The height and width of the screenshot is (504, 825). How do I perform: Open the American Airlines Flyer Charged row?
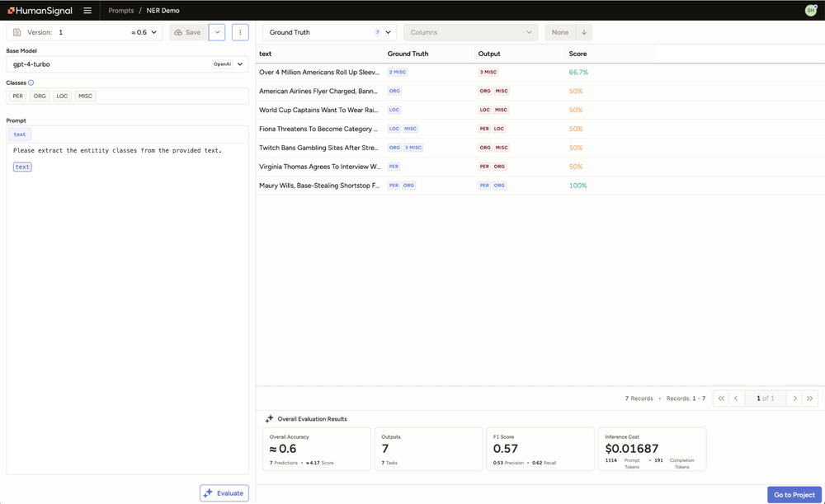coord(540,91)
